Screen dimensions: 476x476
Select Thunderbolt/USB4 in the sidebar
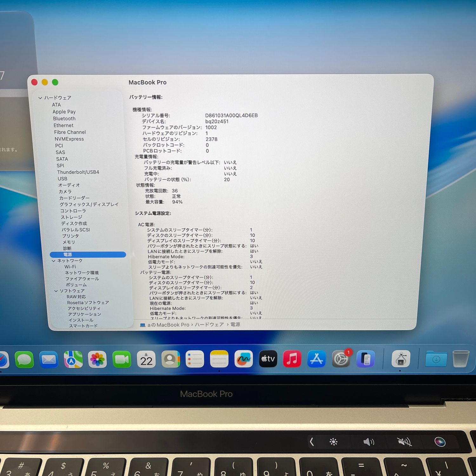[78, 172]
